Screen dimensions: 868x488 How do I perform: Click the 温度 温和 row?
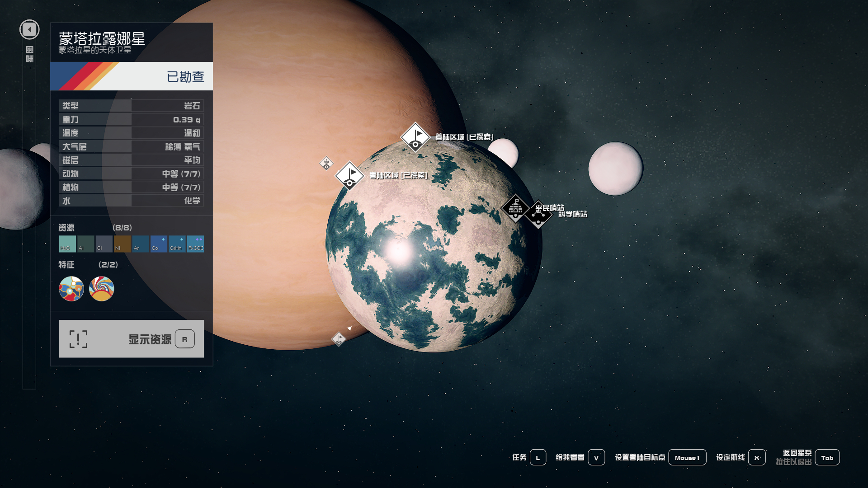click(132, 133)
